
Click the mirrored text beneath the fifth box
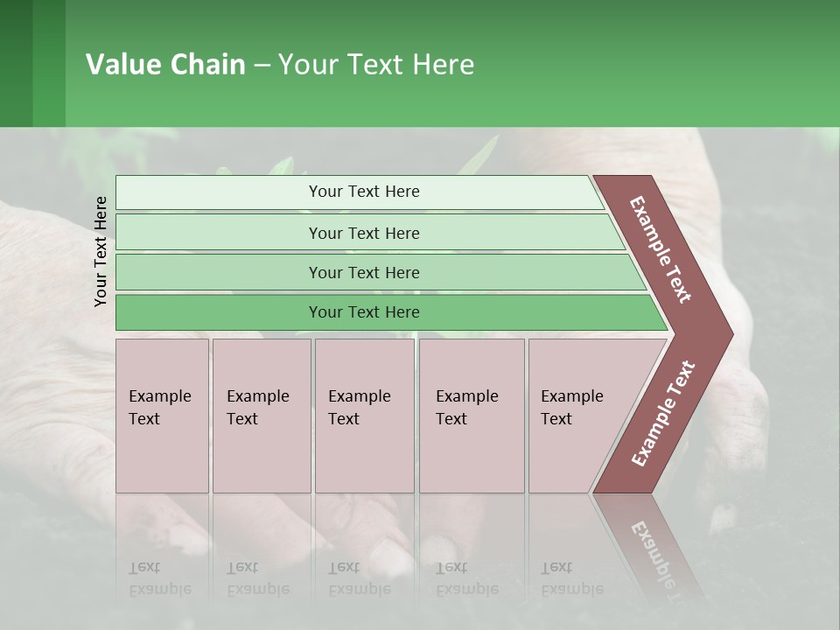pyautogui.click(x=571, y=577)
